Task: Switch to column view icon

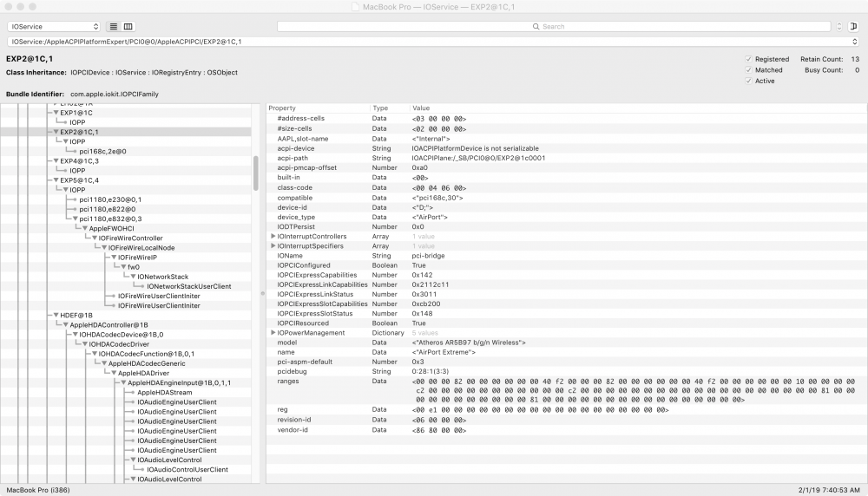Action: pyautogui.click(x=128, y=27)
